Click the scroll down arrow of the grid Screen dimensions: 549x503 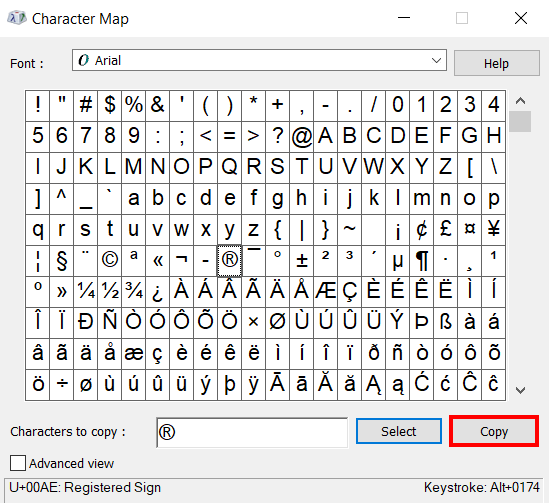point(520,390)
